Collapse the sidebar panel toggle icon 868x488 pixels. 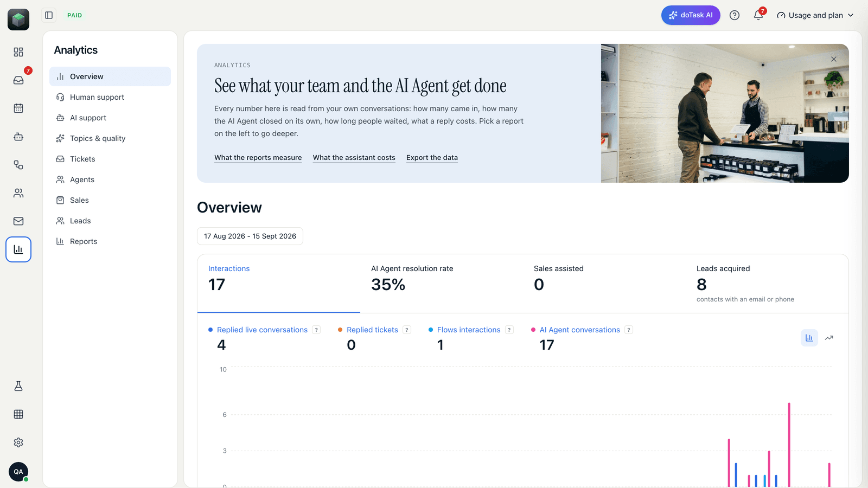click(49, 15)
